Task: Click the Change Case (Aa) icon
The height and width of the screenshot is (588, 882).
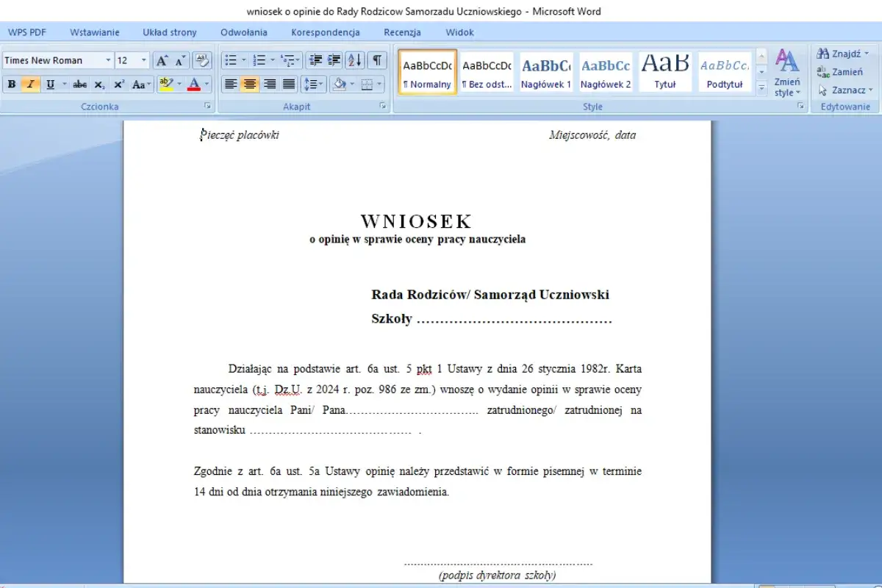Action: coord(140,85)
